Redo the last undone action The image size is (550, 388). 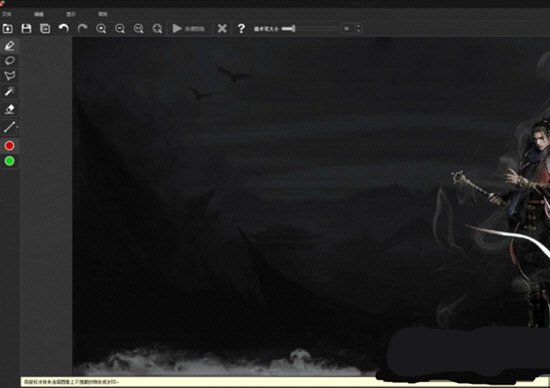coord(82,28)
